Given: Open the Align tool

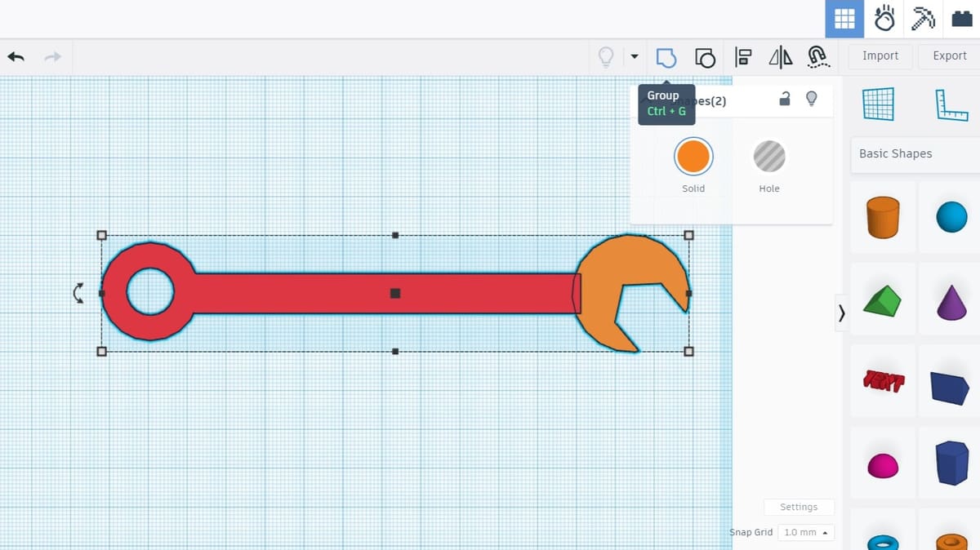Looking at the screenshot, I should coord(743,57).
